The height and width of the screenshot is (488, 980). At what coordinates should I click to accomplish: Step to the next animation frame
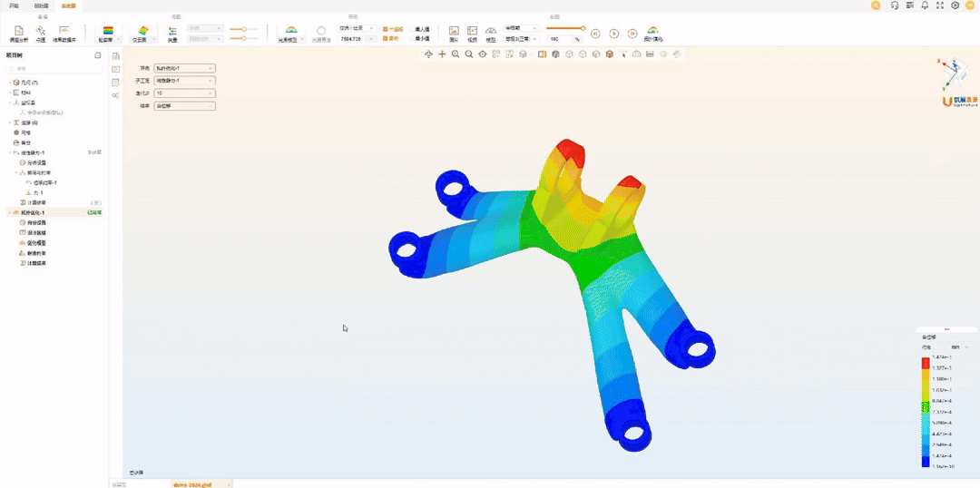[632, 34]
